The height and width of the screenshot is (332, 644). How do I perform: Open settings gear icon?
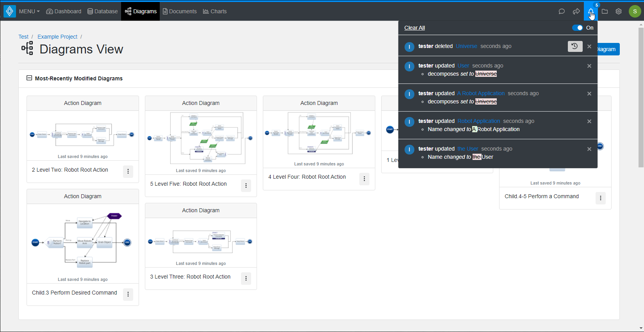pyautogui.click(x=619, y=11)
